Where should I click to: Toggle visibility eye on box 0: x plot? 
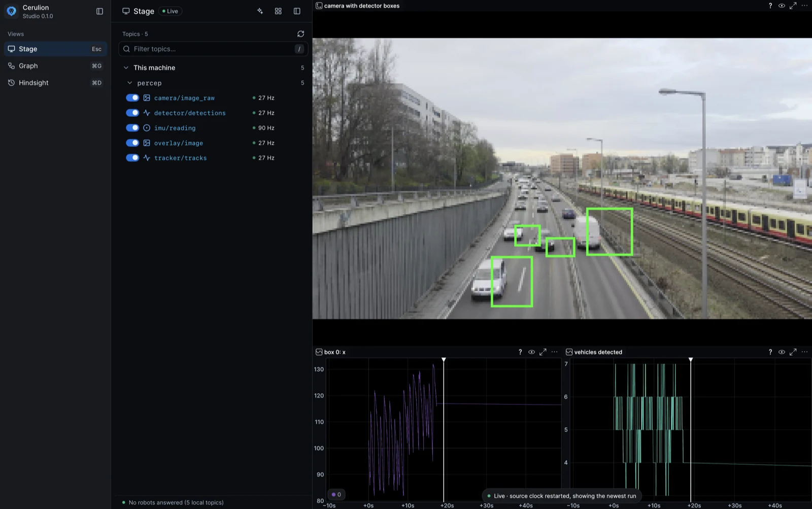[x=531, y=352]
